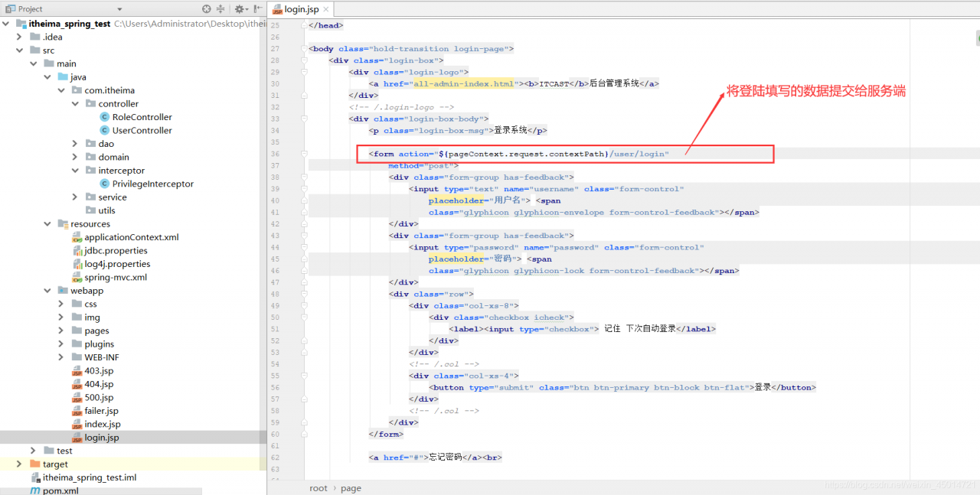
Task: Select PrivilegeInterceptor class in tree
Action: (146, 184)
